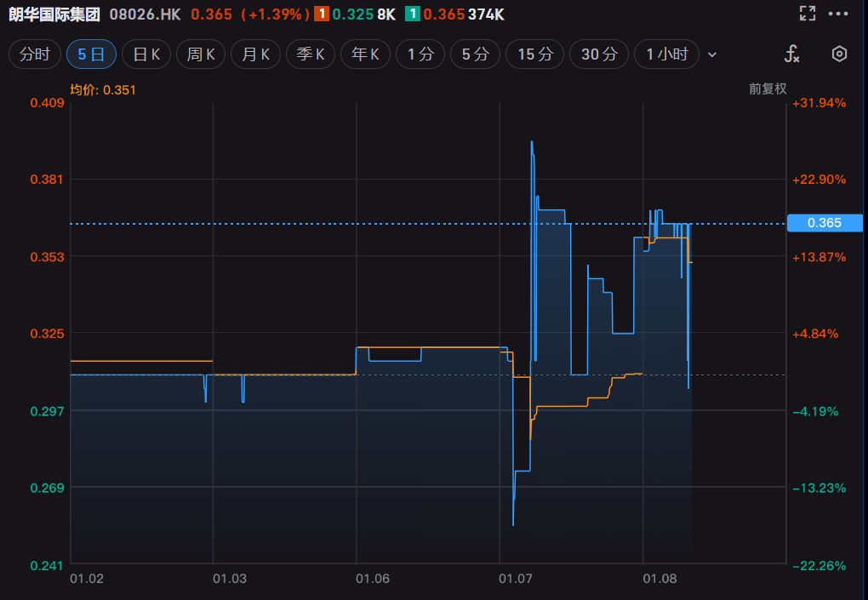The image size is (868, 600).
Task: Click the 0.365 current price marker
Action: pos(825,223)
